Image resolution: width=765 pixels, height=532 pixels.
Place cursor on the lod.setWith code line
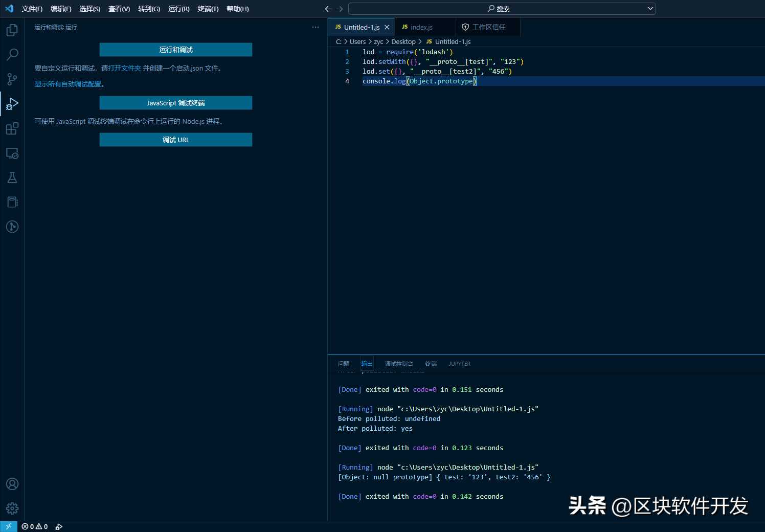[x=443, y=61]
